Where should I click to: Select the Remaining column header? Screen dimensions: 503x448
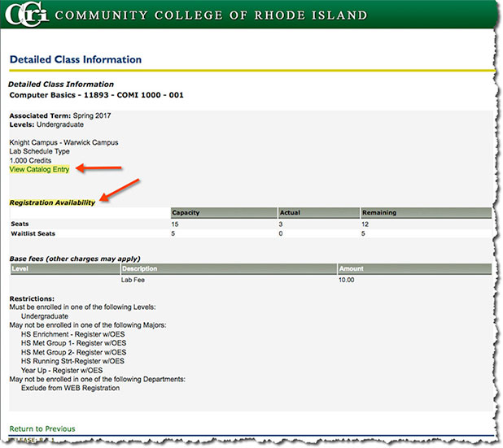coord(379,213)
